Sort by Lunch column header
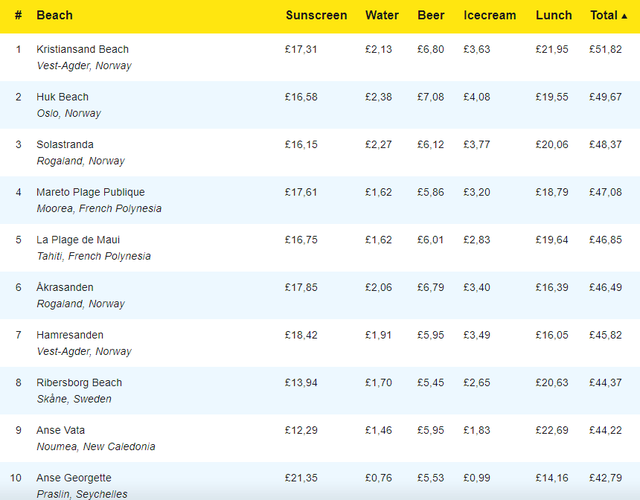The image size is (640, 500). click(x=554, y=15)
